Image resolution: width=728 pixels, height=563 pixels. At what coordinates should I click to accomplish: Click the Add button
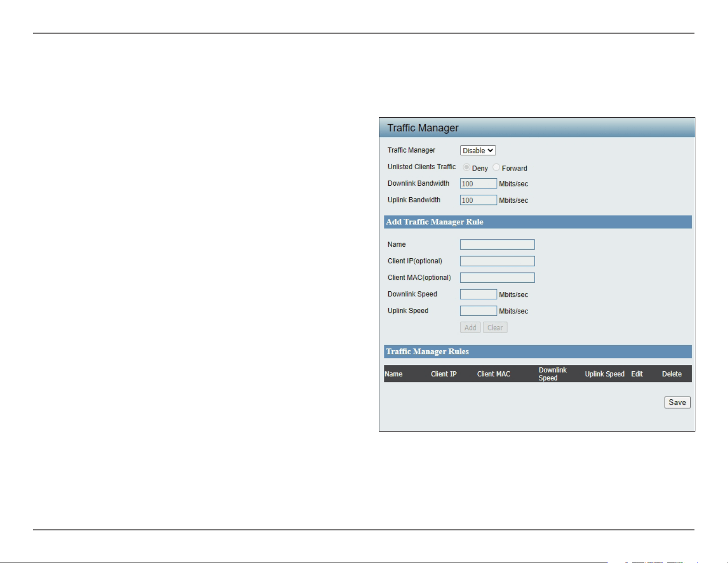coord(470,327)
